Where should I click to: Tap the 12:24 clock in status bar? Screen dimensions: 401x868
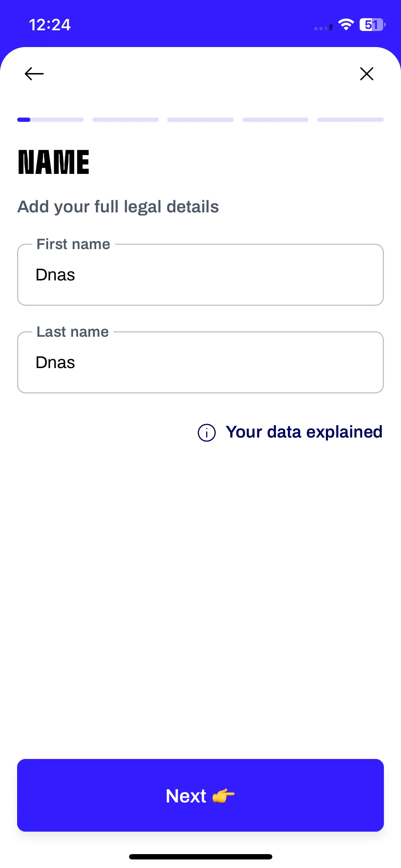[x=50, y=25]
